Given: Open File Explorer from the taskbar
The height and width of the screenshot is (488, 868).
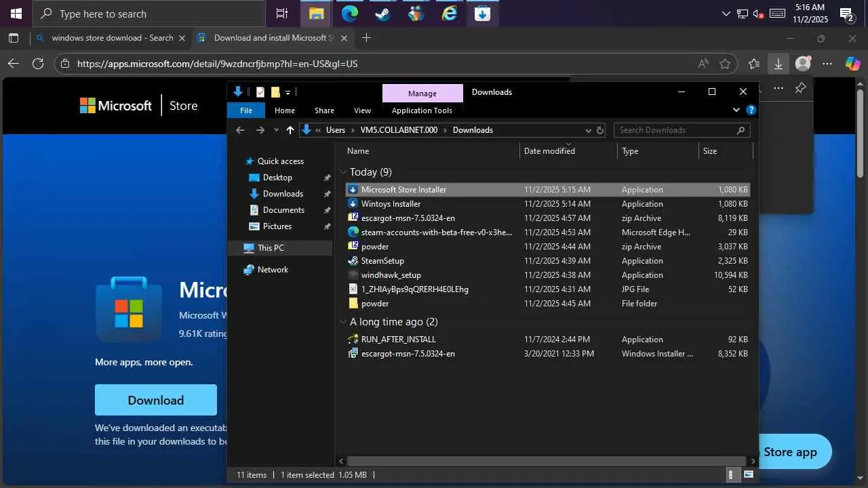Looking at the screenshot, I should (x=316, y=14).
